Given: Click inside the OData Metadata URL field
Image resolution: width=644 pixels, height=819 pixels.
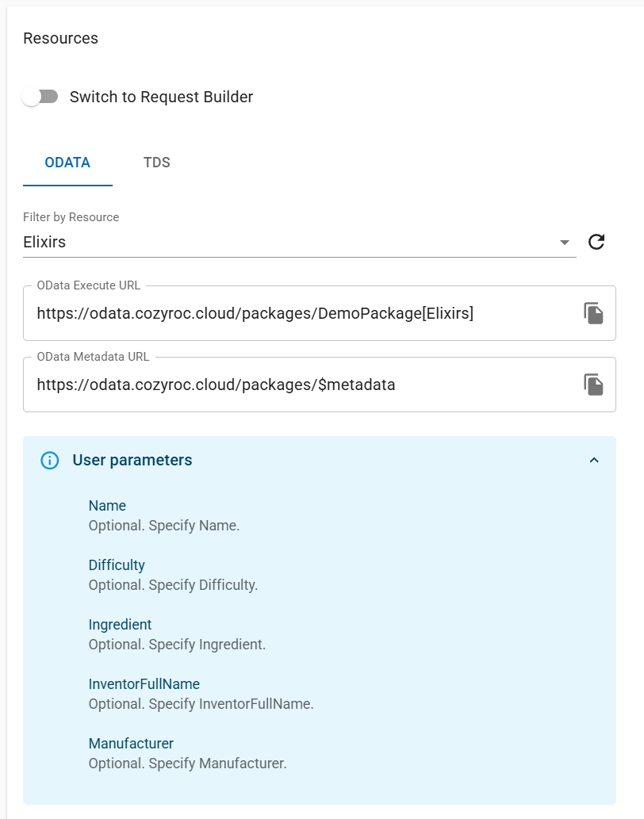Looking at the screenshot, I should (301, 385).
